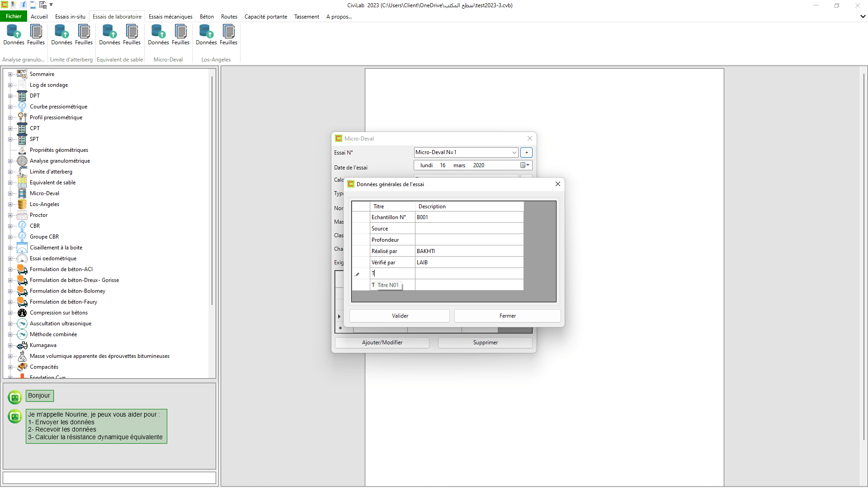Image resolution: width=868 pixels, height=488 pixels.
Task: Open the A propos... tab
Action: [339, 16]
